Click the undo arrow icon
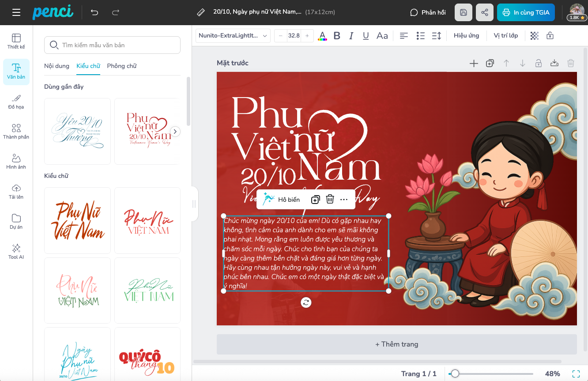The width and height of the screenshot is (588, 381). [x=94, y=12]
